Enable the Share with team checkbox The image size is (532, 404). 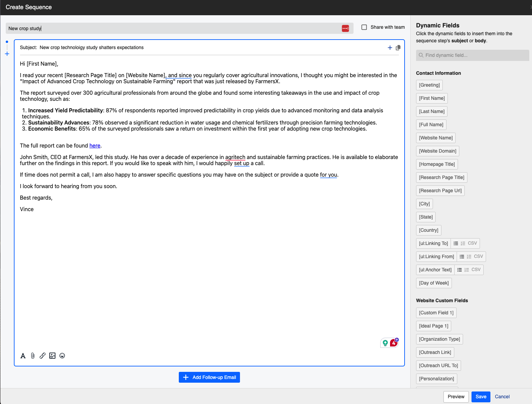[x=364, y=27]
